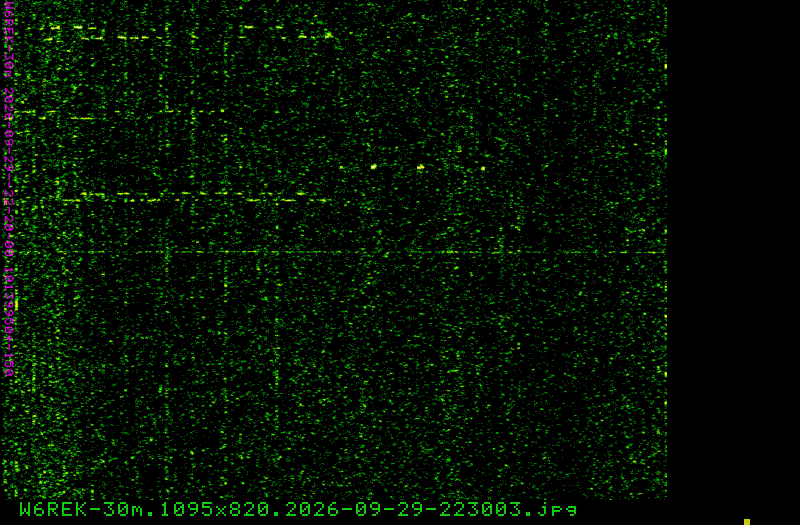
Task: Click the small yellow square at bottom right
Action: coord(746,522)
